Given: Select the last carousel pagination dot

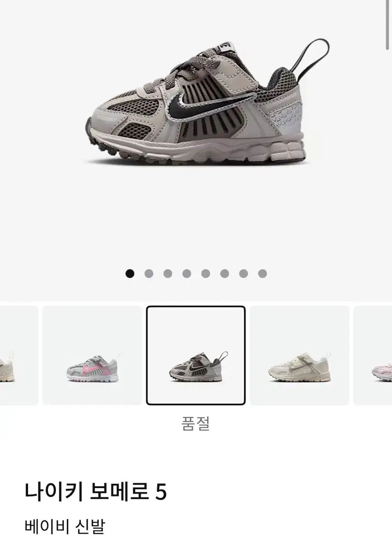Looking at the screenshot, I should pos(262,274).
